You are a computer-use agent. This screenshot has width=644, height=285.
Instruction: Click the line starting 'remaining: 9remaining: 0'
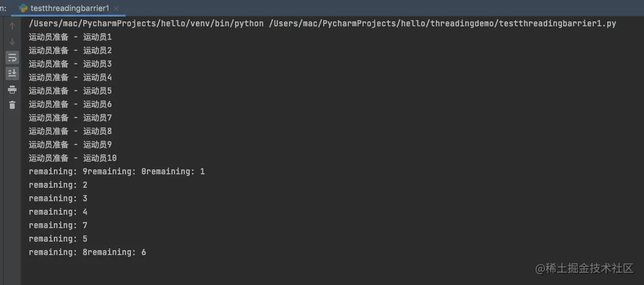click(117, 171)
